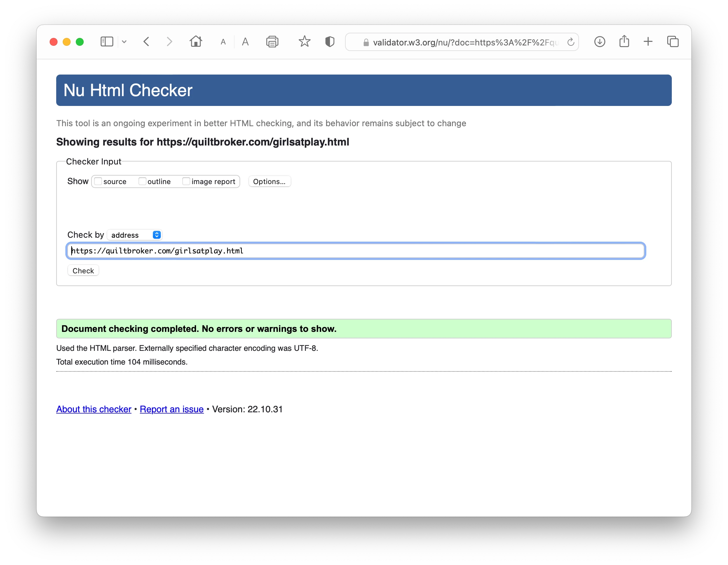Expand the Options... button
This screenshot has width=728, height=565.
(x=269, y=181)
